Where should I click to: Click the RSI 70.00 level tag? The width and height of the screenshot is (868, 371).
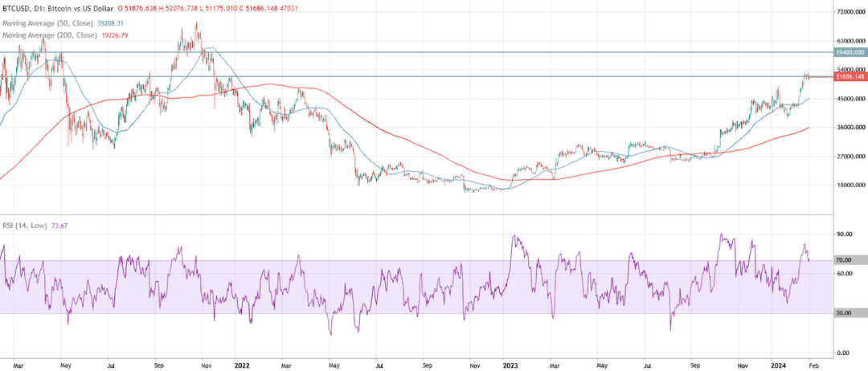843,260
